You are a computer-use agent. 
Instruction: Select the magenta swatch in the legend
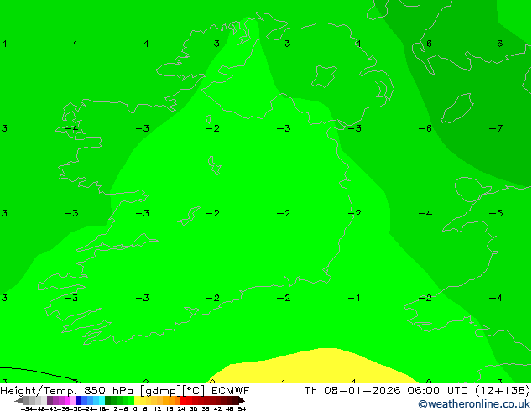67,400
